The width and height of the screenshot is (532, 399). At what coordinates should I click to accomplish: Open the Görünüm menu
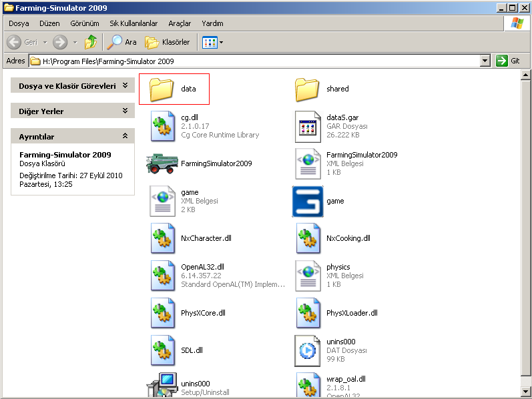(x=85, y=23)
